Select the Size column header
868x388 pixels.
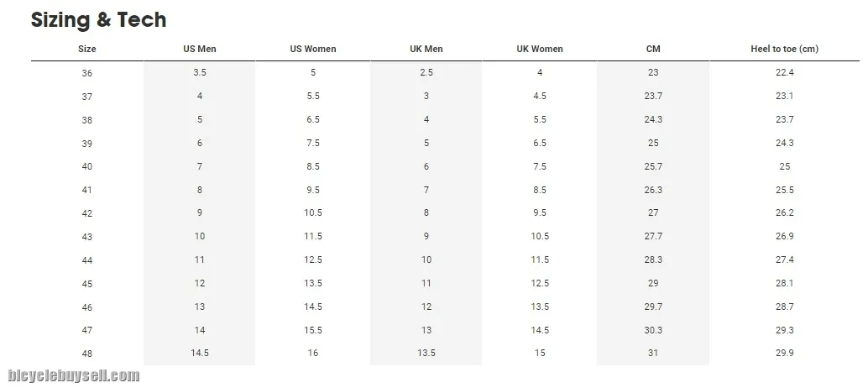[87, 49]
